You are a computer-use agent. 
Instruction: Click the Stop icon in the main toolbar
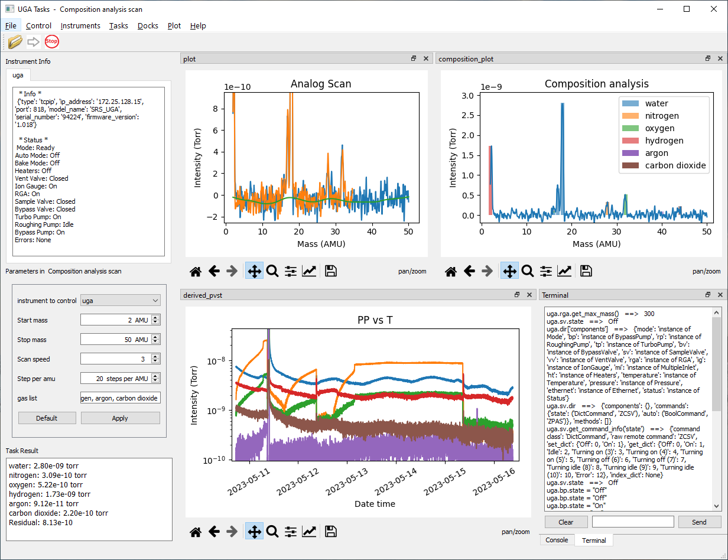51,41
